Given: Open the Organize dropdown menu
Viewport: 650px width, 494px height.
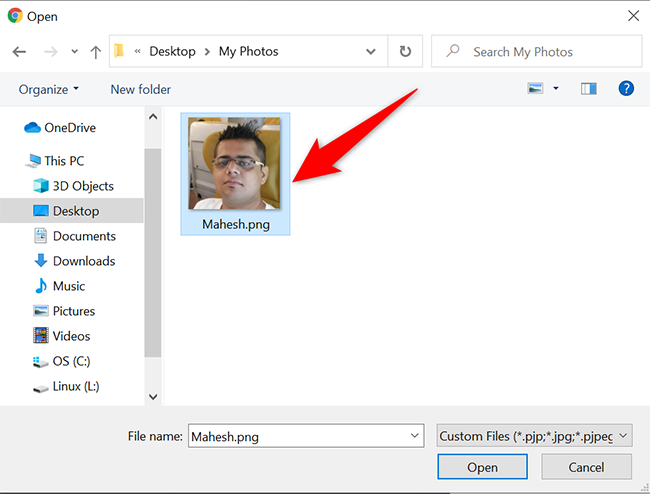Looking at the screenshot, I should point(49,89).
